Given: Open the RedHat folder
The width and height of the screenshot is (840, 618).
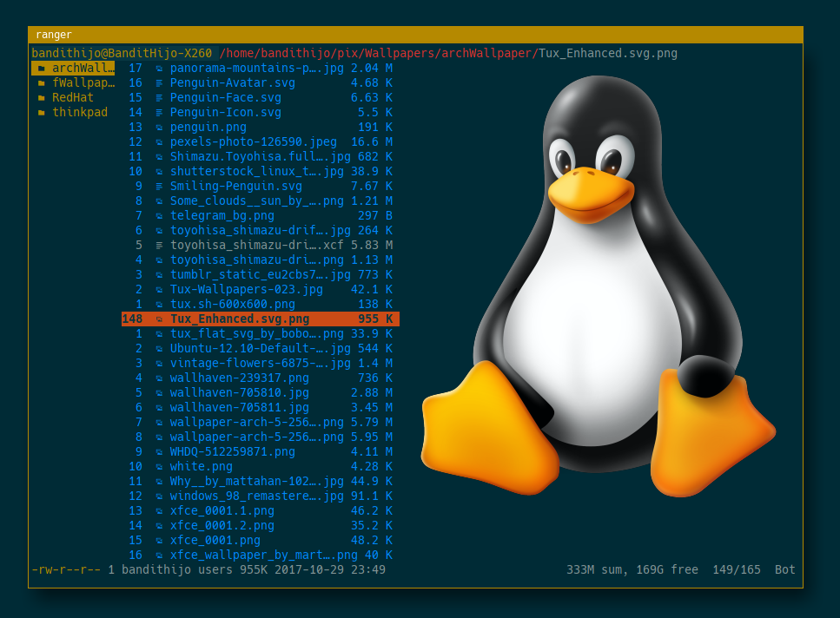Looking at the screenshot, I should pos(73,98).
